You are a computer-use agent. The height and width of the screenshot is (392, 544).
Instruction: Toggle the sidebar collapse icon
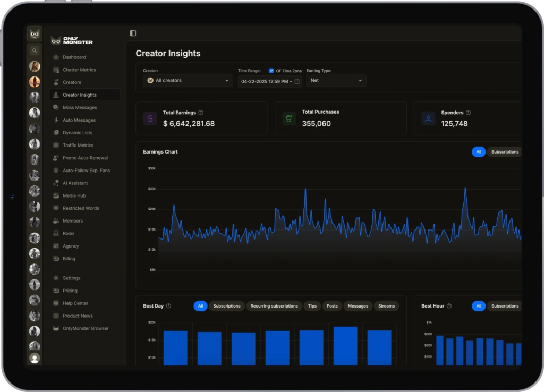point(133,33)
